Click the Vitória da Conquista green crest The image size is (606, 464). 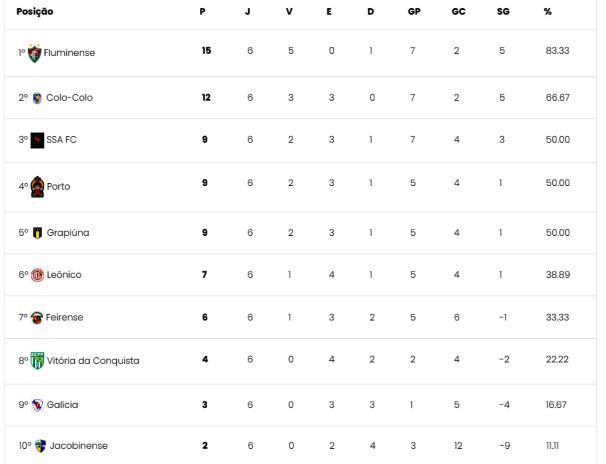(37, 361)
